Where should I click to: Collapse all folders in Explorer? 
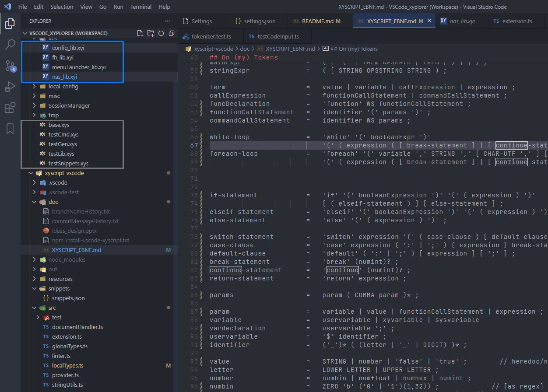(171, 33)
